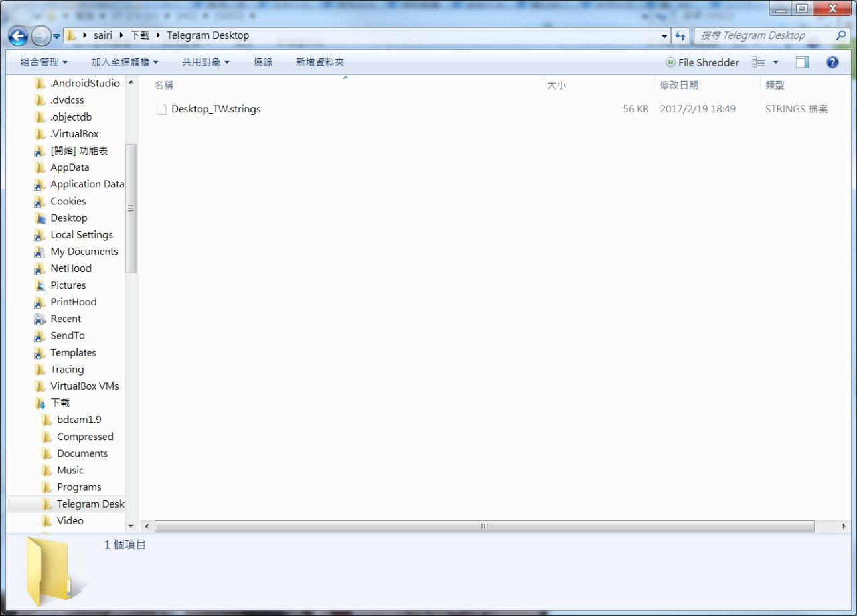Click the search magnifier icon
This screenshot has height=616, width=857.
840,35
